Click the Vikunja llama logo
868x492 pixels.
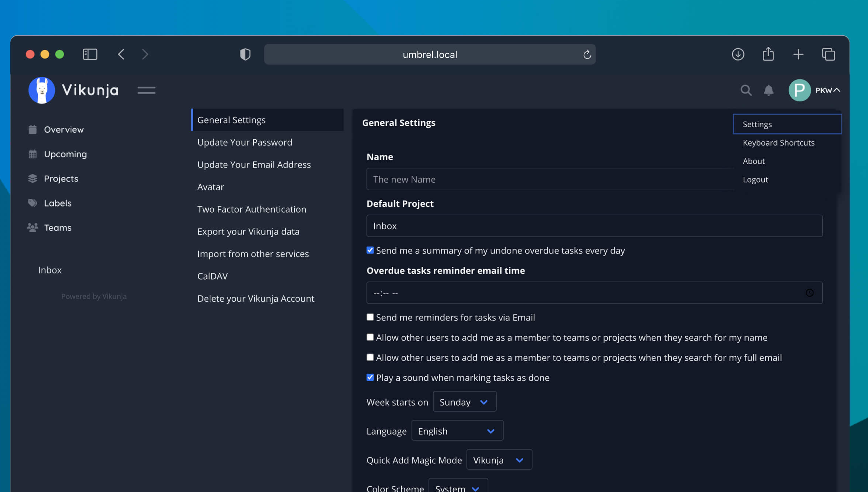tap(42, 90)
